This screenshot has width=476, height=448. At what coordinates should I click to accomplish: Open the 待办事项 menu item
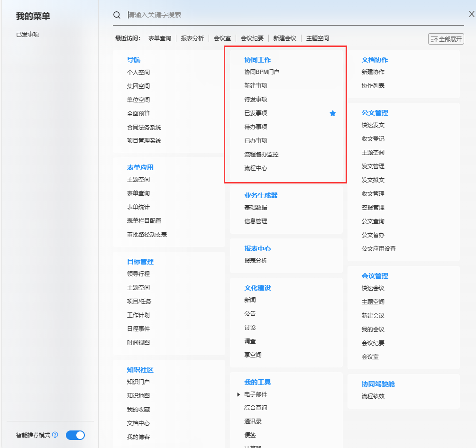coord(256,127)
